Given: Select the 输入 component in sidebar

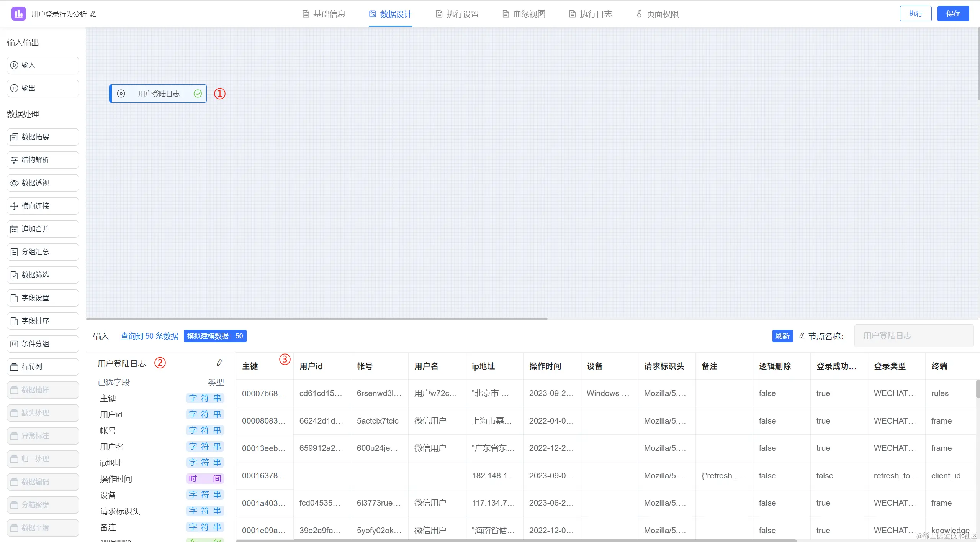Looking at the screenshot, I should click(x=43, y=65).
